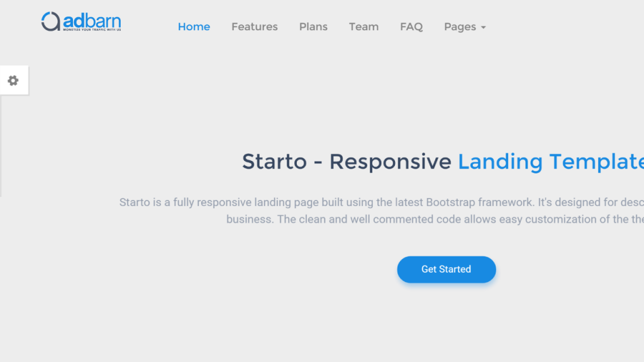Open the Pages menu
Image resolution: width=644 pixels, height=362 pixels.
465,26
